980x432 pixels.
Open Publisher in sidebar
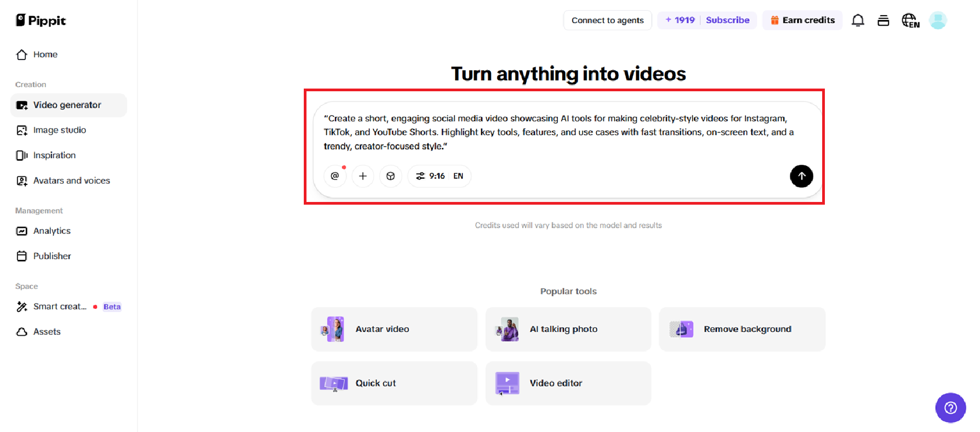[69, 256]
